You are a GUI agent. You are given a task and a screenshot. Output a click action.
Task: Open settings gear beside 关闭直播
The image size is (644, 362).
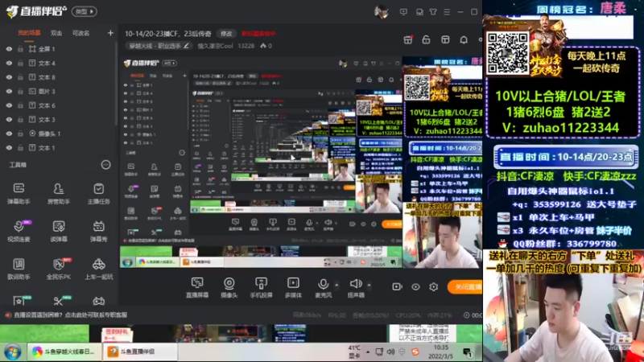(434, 286)
